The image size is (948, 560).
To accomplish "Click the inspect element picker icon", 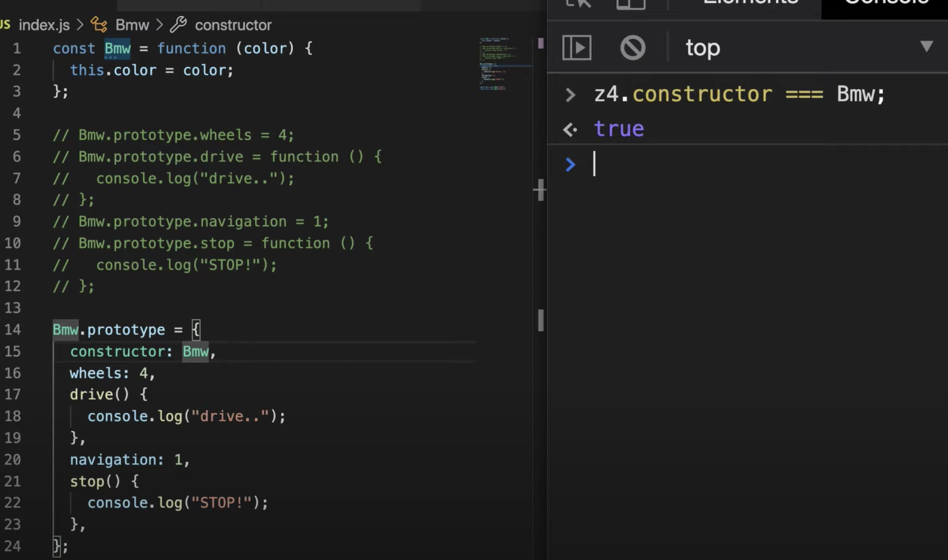I will tap(578, 4).
